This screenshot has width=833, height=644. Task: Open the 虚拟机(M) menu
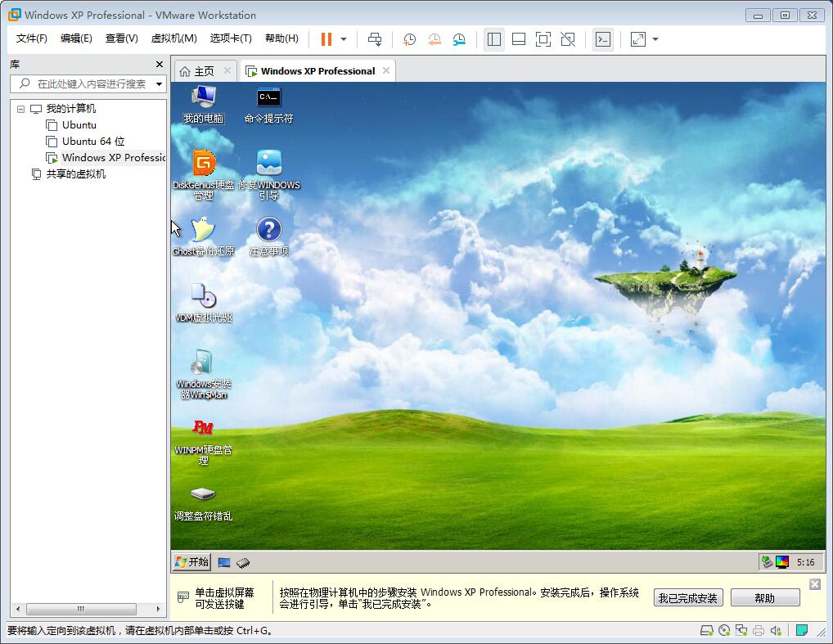tap(173, 38)
